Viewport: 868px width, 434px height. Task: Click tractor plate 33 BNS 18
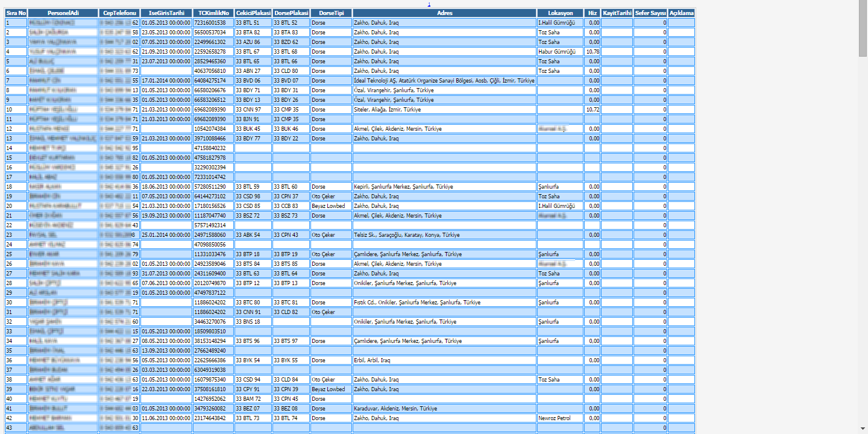click(253, 322)
